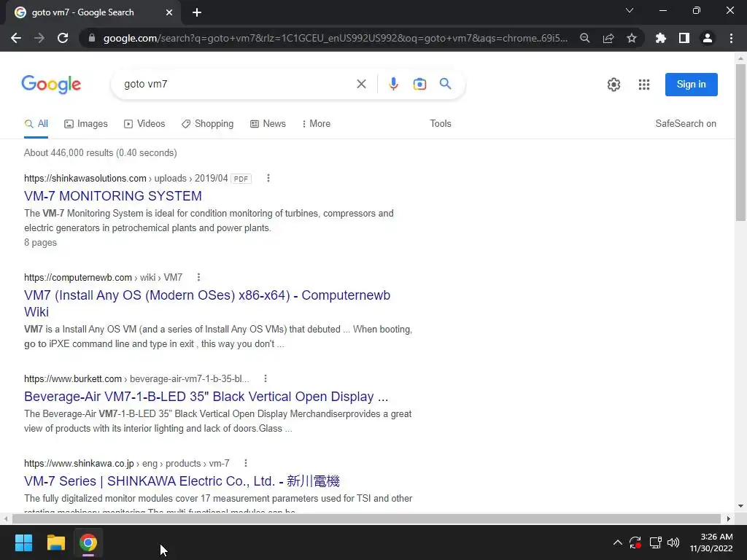Open SafeSearch on settings
The height and width of the screenshot is (560, 747).
point(686,124)
